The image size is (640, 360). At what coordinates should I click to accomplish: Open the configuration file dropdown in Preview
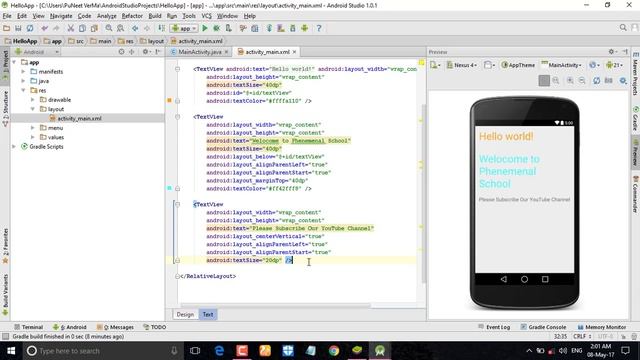(x=436, y=65)
